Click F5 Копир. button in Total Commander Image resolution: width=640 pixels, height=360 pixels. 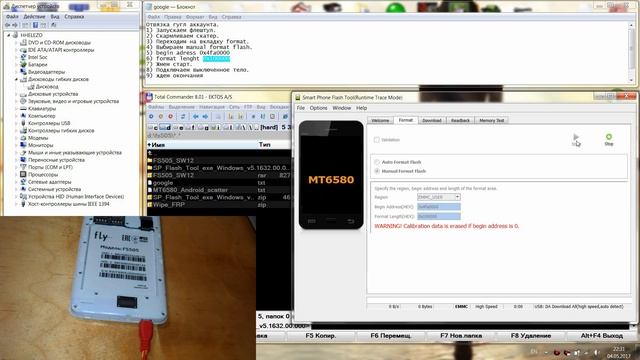pyautogui.click(x=321, y=336)
